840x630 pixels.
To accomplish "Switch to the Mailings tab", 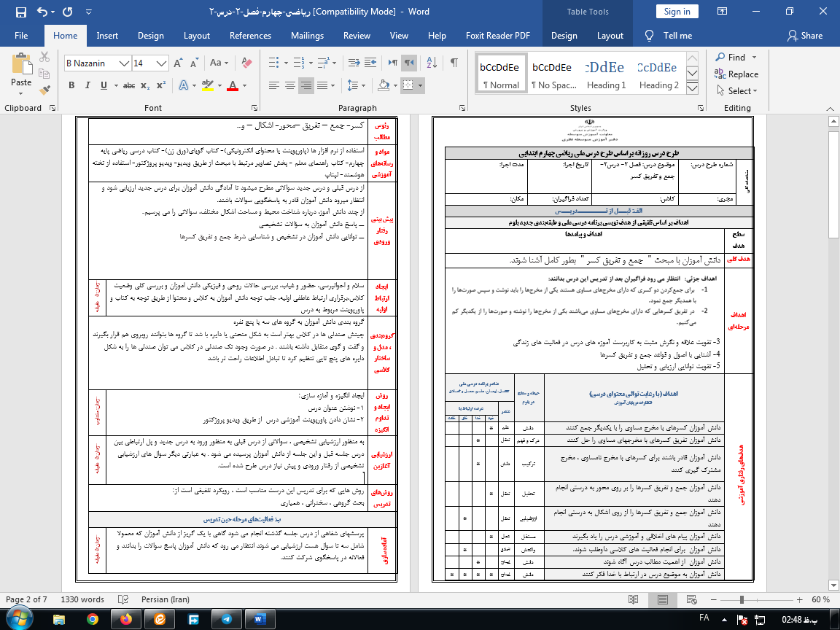I will pyautogui.click(x=307, y=36).
